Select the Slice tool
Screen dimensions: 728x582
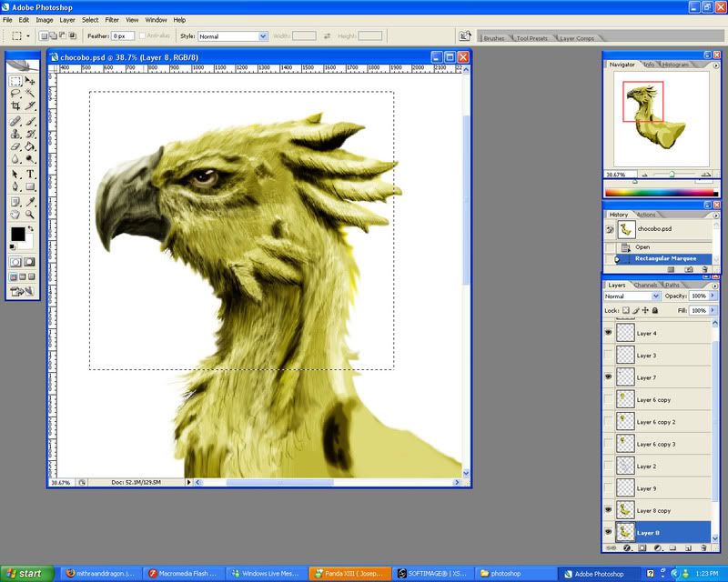30,105
